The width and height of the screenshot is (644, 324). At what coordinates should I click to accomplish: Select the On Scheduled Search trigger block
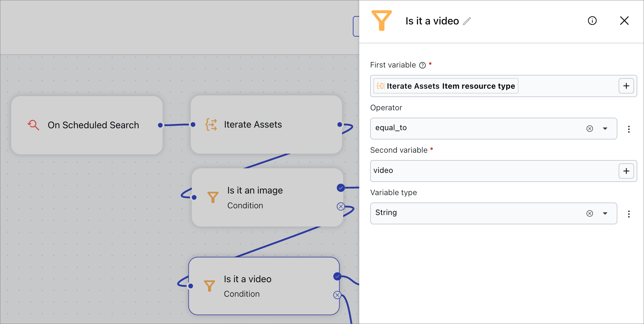click(87, 125)
